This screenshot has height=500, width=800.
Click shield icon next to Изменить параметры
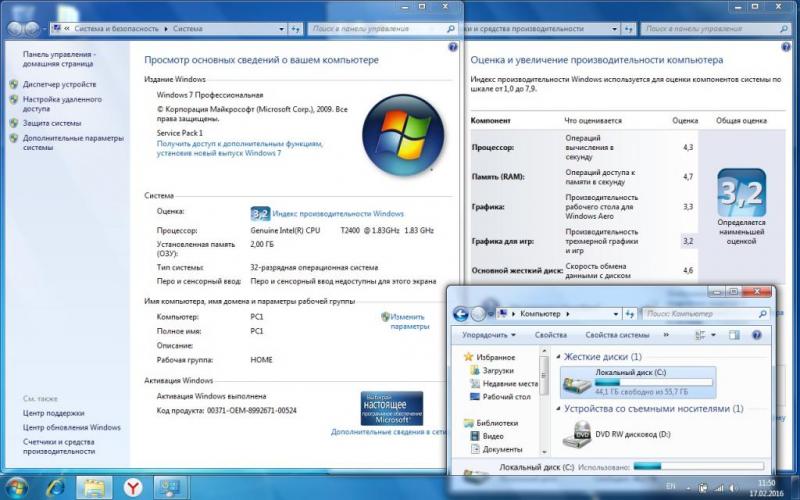point(385,317)
